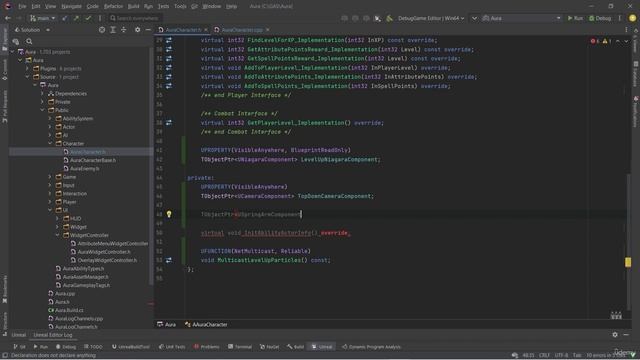This screenshot has height=360, width=640.
Task: Open the Build menu
Action: [x=133, y=6]
